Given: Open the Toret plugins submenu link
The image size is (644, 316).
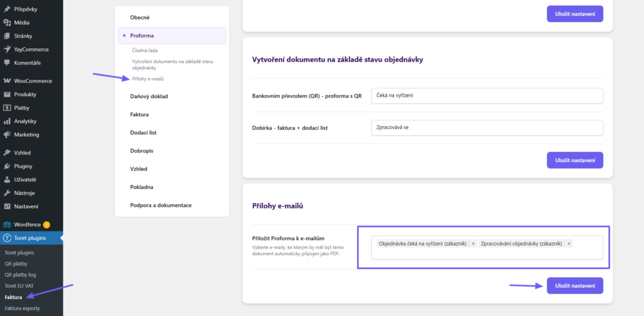Looking at the screenshot, I should 19,253.
